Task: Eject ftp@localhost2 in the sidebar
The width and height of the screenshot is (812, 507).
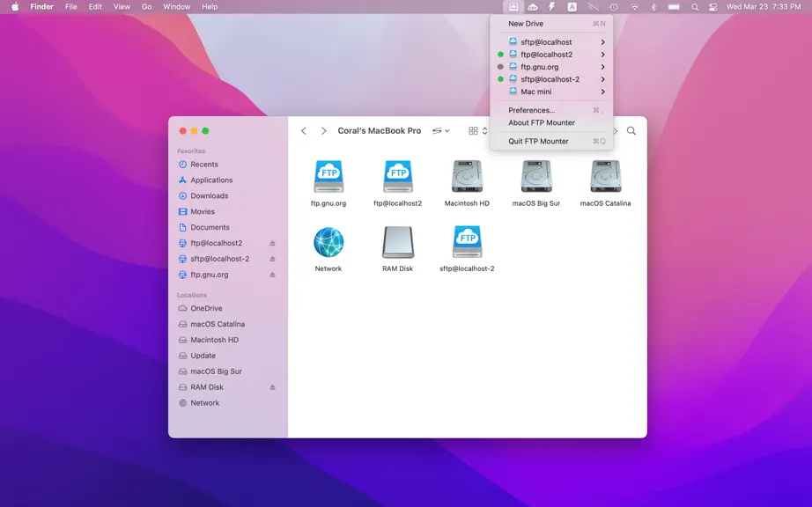Action: click(272, 243)
